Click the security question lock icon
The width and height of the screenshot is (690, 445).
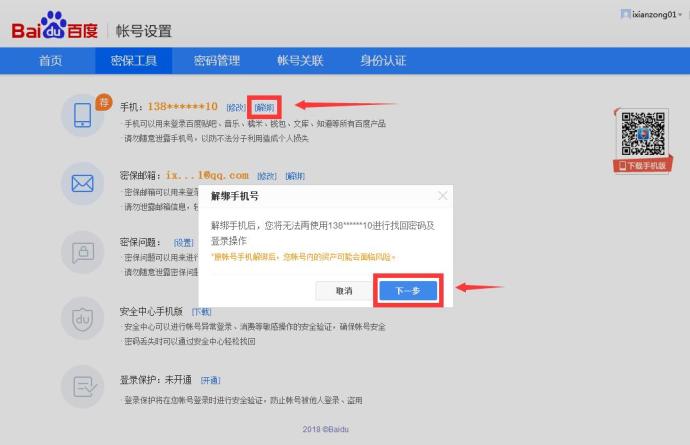pos(82,252)
